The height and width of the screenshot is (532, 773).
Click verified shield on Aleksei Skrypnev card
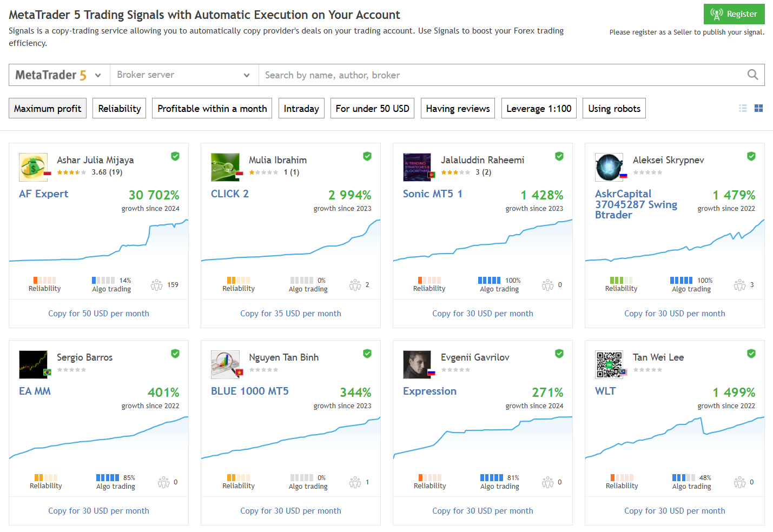point(751,156)
